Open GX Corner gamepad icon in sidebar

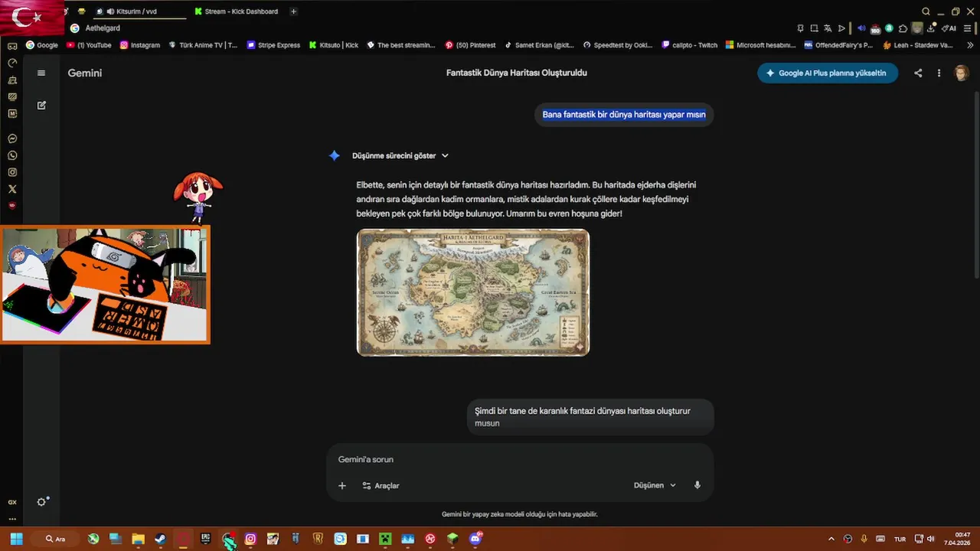[12, 47]
